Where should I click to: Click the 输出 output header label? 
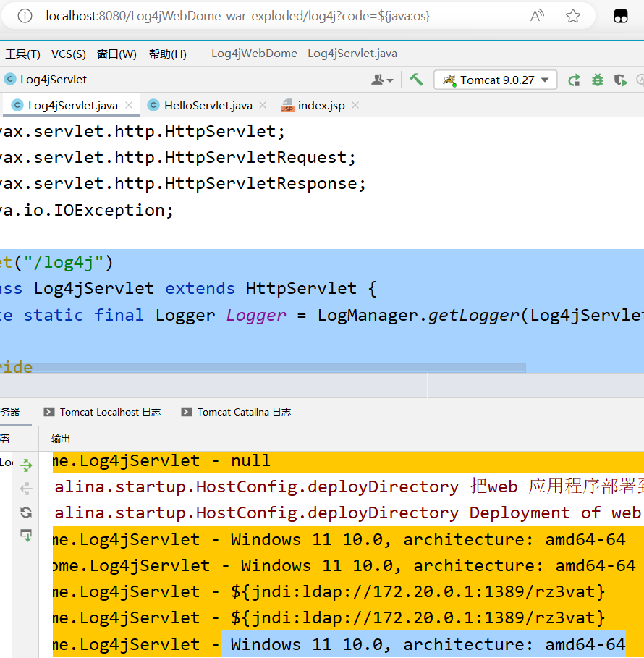click(60, 439)
